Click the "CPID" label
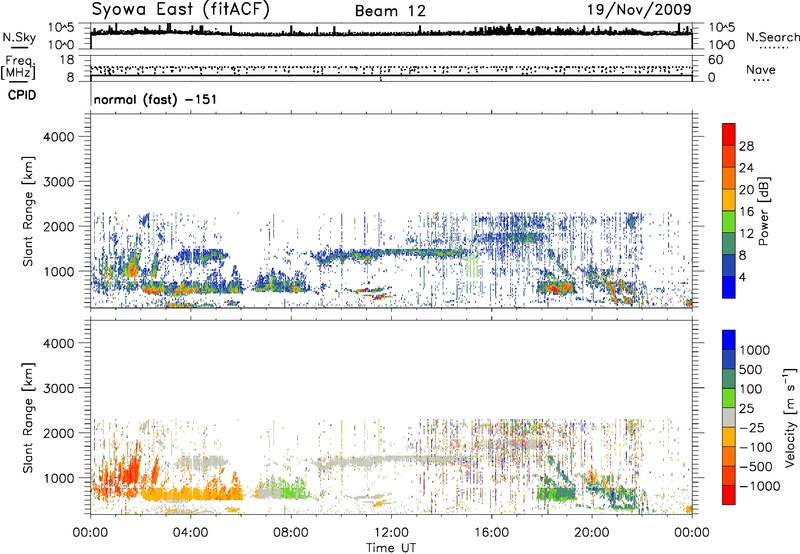 point(21,95)
